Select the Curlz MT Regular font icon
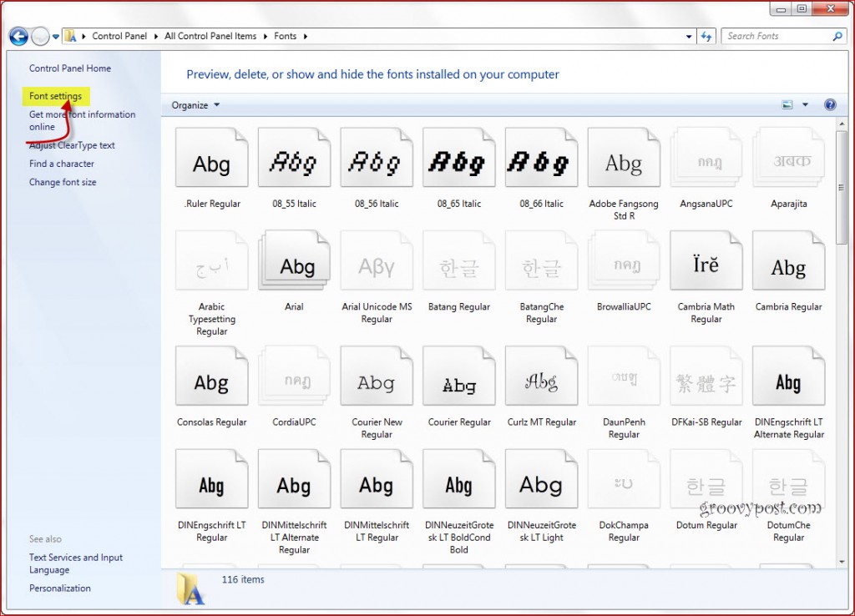 (541, 383)
